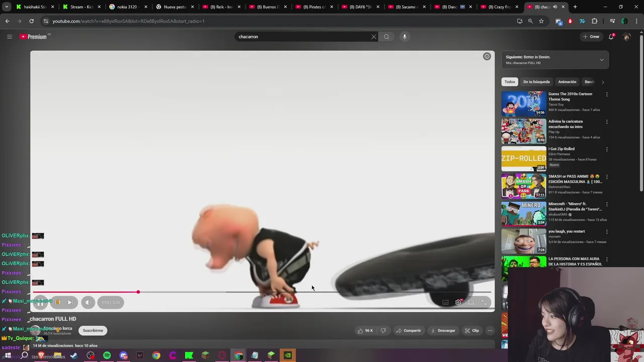The width and height of the screenshot is (644, 362).
Task: Open Windows Start menu
Action: click(x=8, y=355)
